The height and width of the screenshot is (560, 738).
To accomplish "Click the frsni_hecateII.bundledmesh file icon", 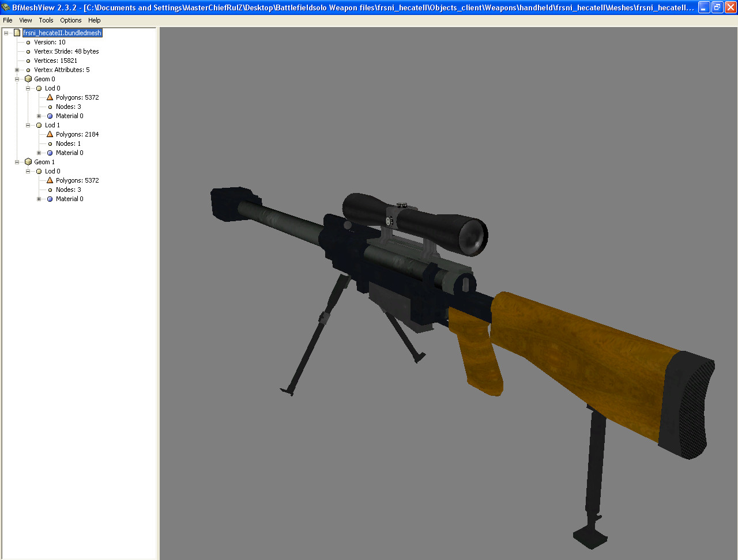I will pos(16,33).
